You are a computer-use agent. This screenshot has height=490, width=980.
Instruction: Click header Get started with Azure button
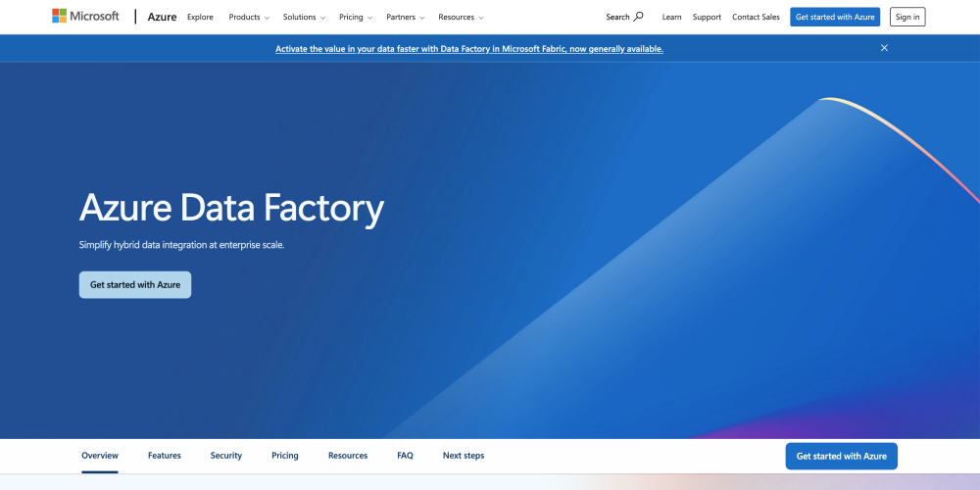[x=835, y=17]
